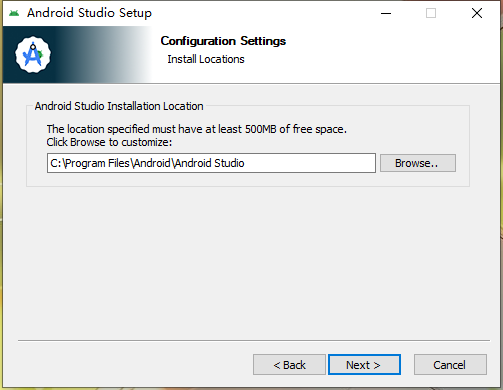Image resolution: width=503 pixels, height=390 pixels.
Task: Click the installation path input field
Action: click(x=211, y=163)
